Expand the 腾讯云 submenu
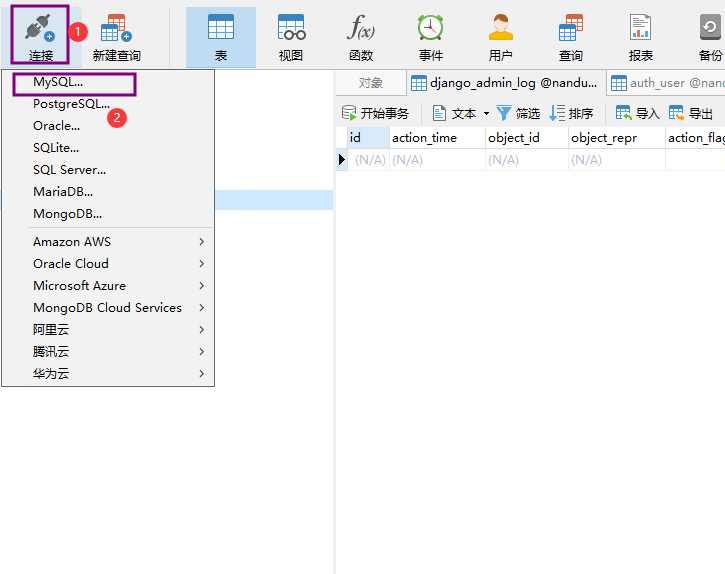725x574 pixels. point(108,352)
